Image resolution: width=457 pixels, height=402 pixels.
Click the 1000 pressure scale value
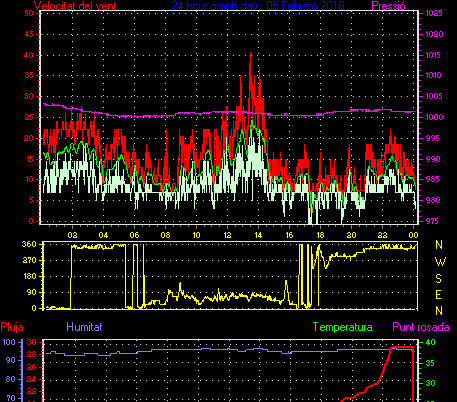pos(434,117)
